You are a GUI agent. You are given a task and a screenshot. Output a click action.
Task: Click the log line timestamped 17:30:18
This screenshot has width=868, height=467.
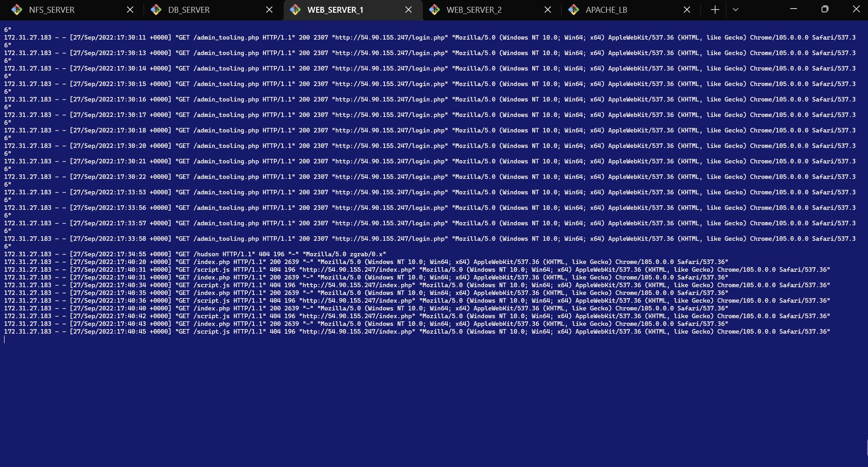coord(430,134)
